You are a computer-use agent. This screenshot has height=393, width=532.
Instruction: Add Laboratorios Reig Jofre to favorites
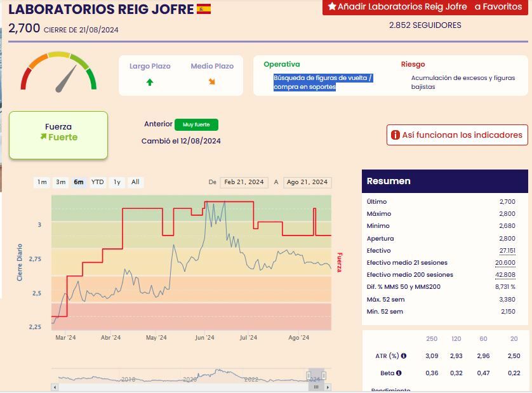click(x=425, y=7)
